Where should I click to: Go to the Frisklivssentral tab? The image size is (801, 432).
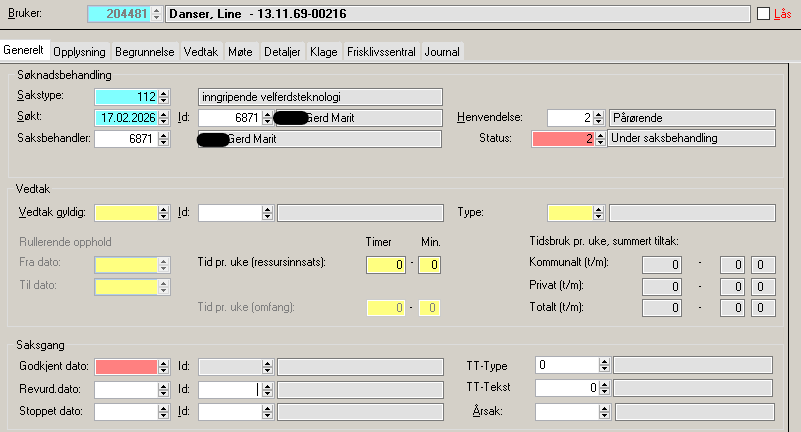coord(383,51)
